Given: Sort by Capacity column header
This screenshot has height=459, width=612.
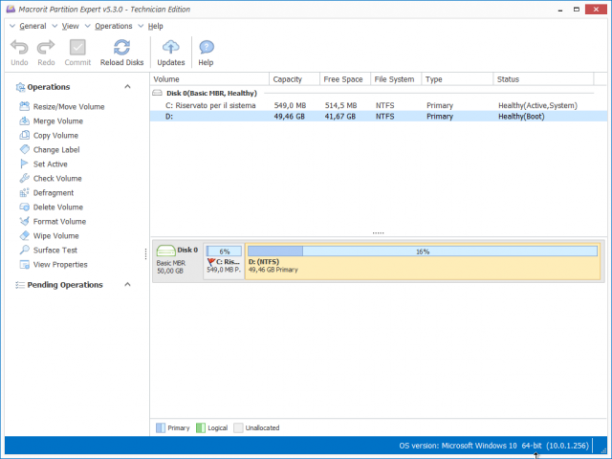Looking at the screenshot, I should (295, 79).
